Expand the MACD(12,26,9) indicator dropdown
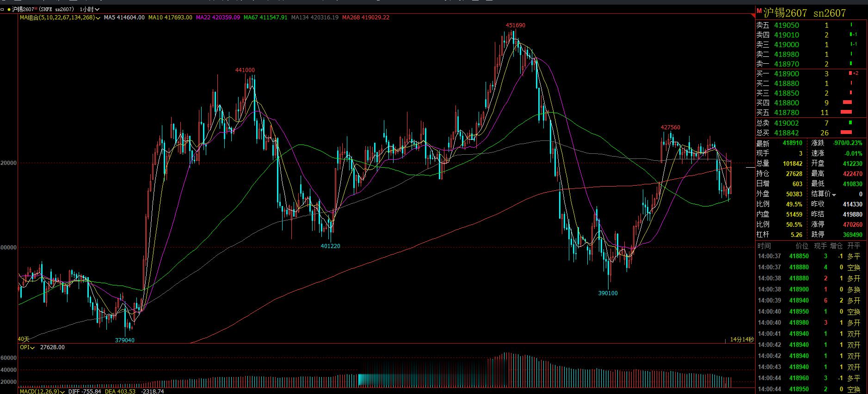 click(x=62, y=392)
